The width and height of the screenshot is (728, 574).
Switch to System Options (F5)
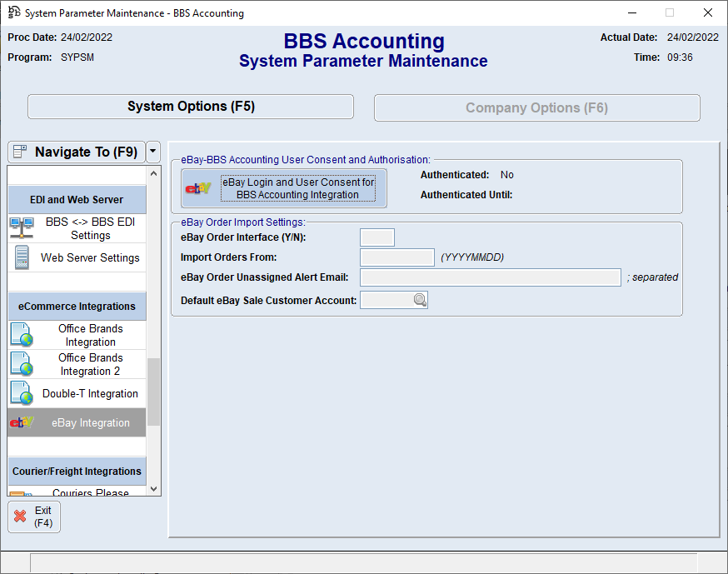coord(191,107)
